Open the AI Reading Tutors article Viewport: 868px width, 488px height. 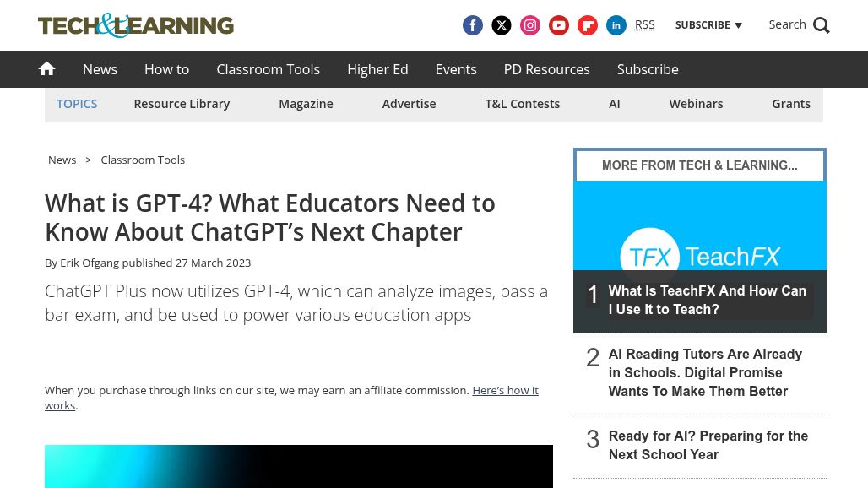click(x=705, y=372)
